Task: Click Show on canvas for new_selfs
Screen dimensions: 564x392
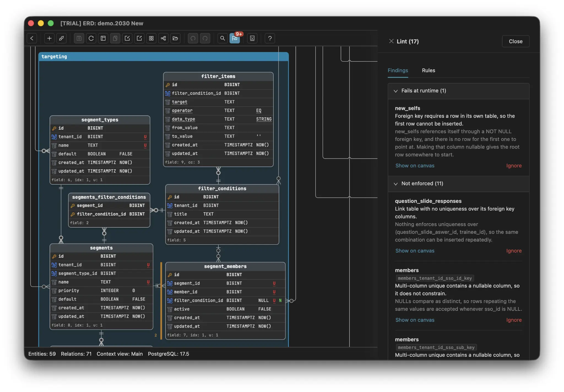Action: click(415, 166)
